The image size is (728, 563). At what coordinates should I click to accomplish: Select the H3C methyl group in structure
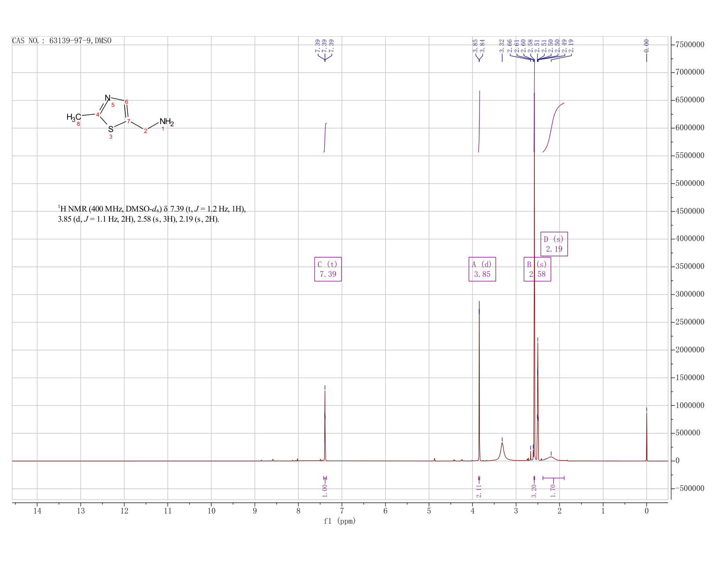pyautogui.click(x=74, y=117)
